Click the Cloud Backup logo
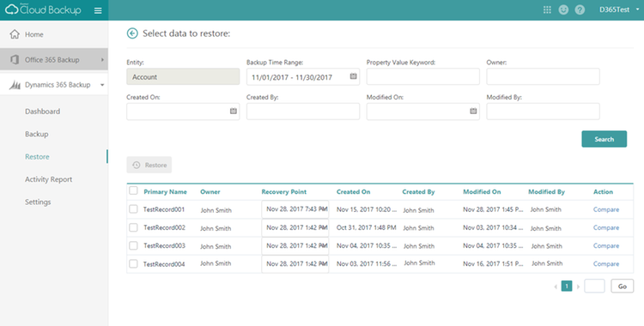644x326 pixels. click(43, 9)
